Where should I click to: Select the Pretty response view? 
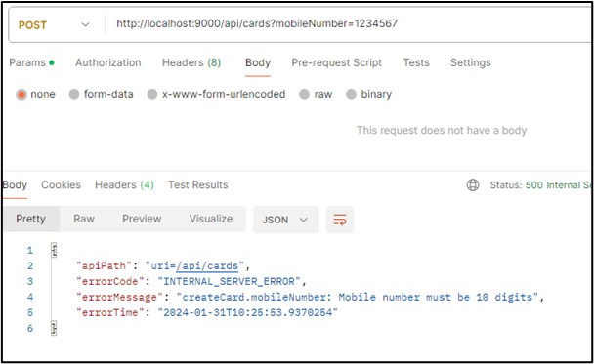[30, 219]
